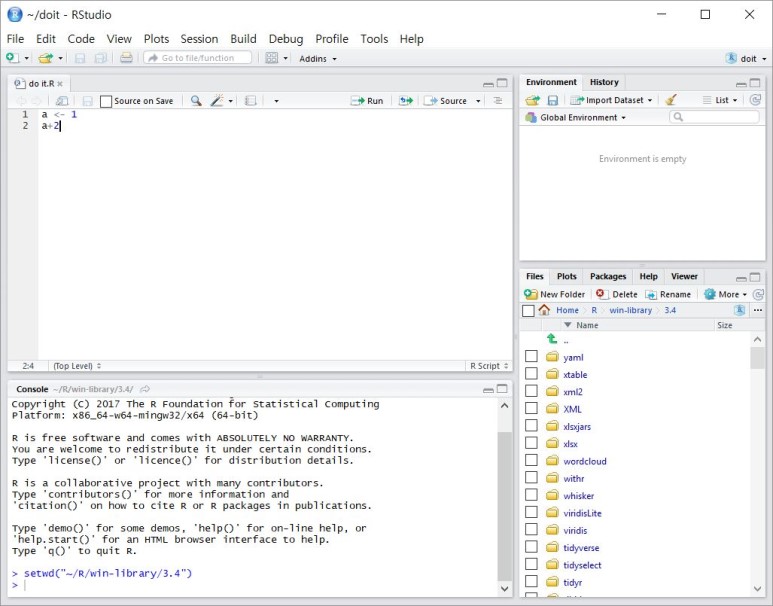Open the Code menu
Image resolution: width=773 pixels, height=606 pixels.
81,39
